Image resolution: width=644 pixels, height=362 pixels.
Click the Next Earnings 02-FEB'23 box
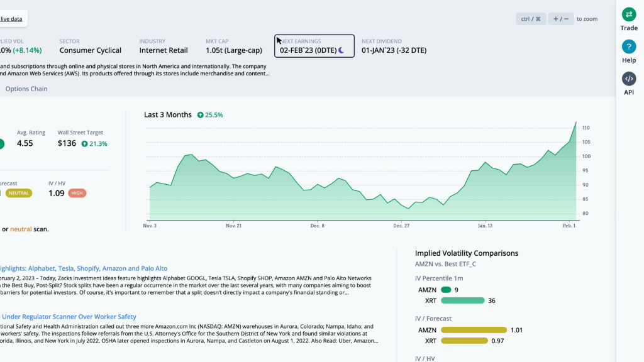(x=314, y=46)
